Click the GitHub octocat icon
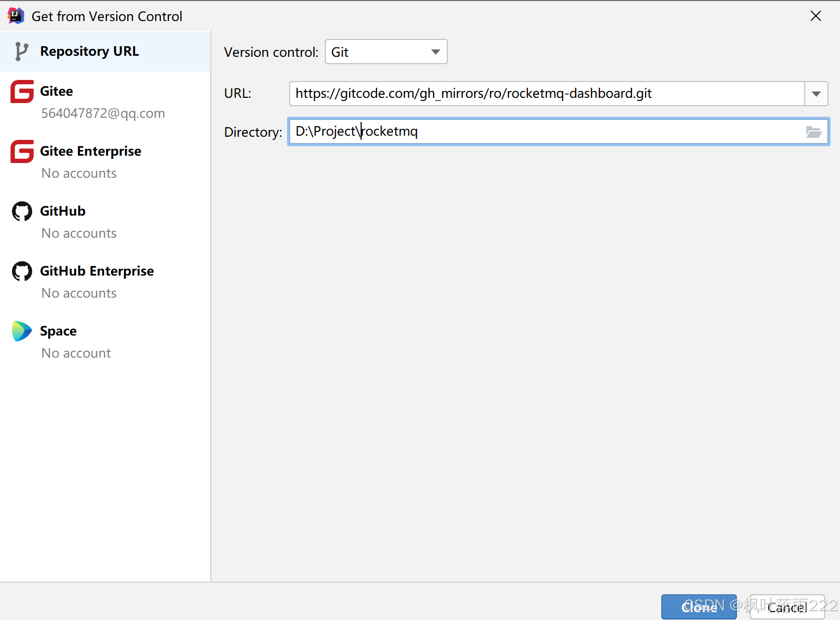 (x=22, y=211)
